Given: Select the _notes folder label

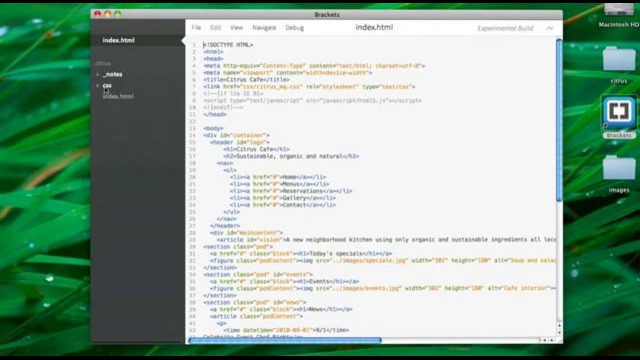Looking at the screenshot, I should 113,74.
